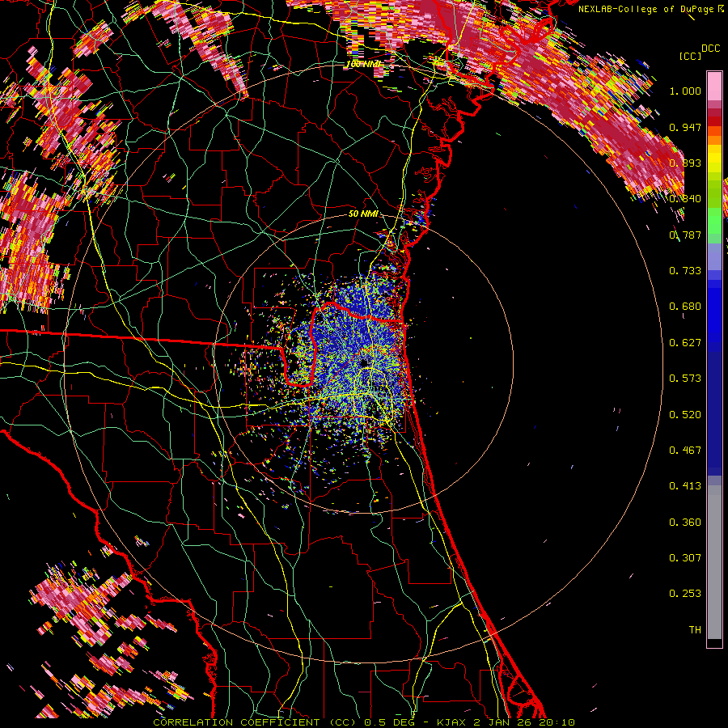Select the 0.733 scale value
Screen dimensions: 728x728
(x=685, y=271)
